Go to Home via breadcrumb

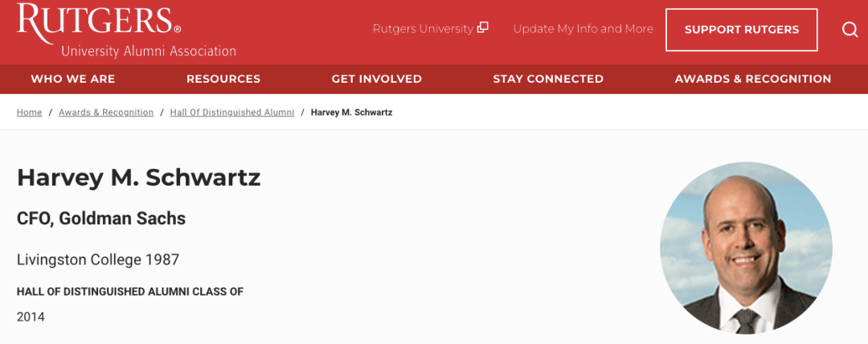(x=30, y=113)
